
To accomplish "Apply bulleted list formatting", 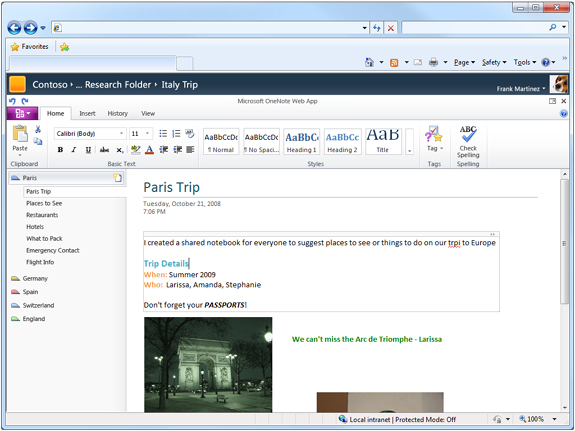I will pos(163,134).
